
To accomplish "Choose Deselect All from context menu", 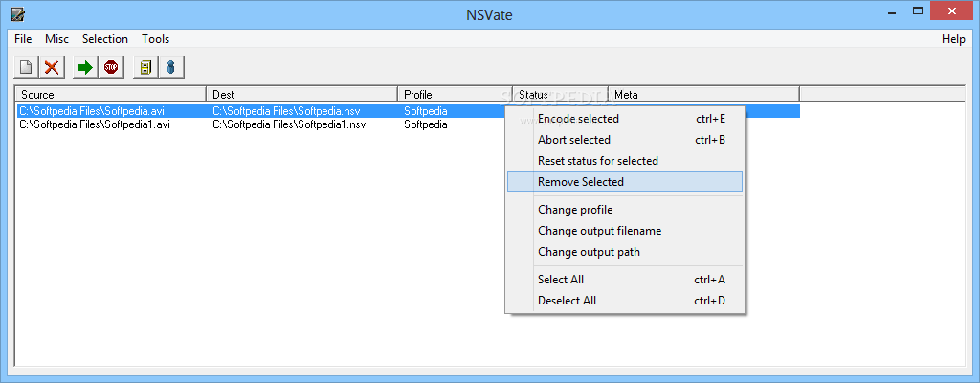I will click(624, 301).
